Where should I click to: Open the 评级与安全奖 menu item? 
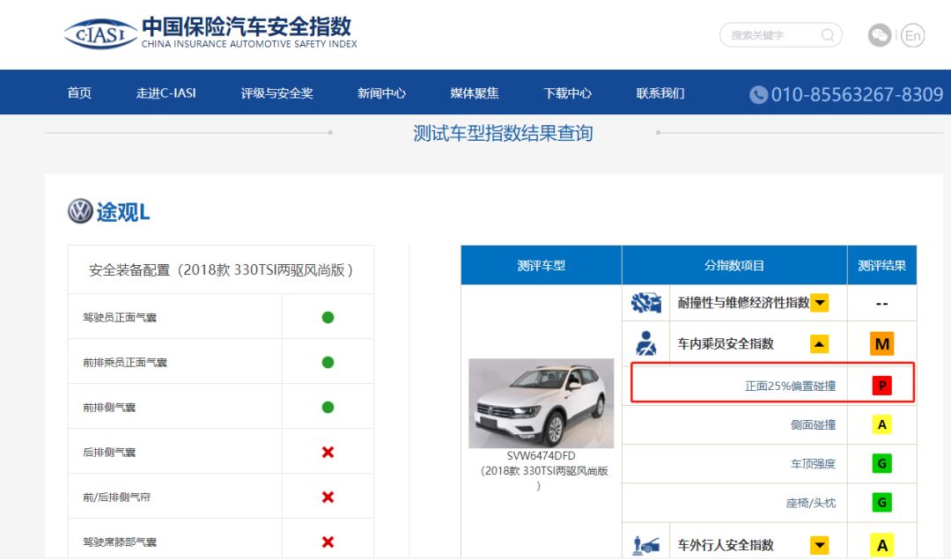[276, 93]
